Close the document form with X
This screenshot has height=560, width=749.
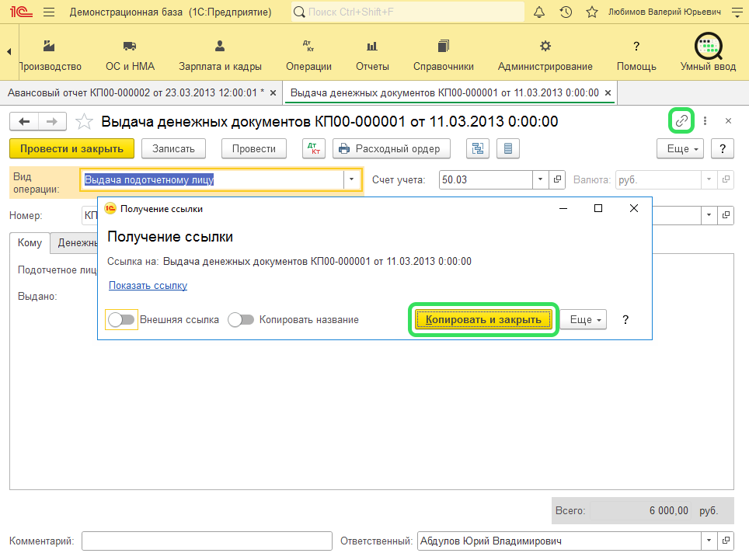click(728, 121)
